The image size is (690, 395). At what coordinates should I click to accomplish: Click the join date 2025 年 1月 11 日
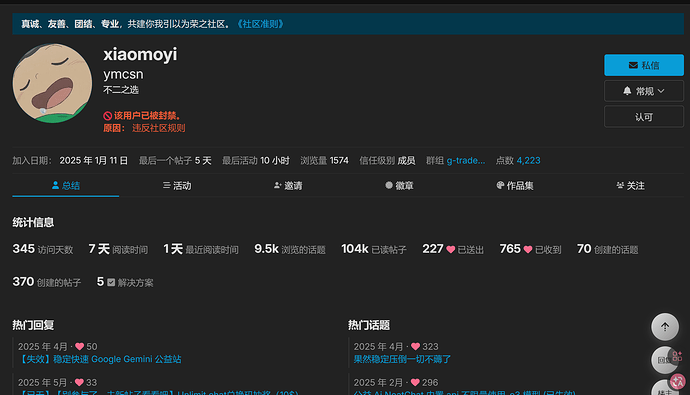[94, 161]
